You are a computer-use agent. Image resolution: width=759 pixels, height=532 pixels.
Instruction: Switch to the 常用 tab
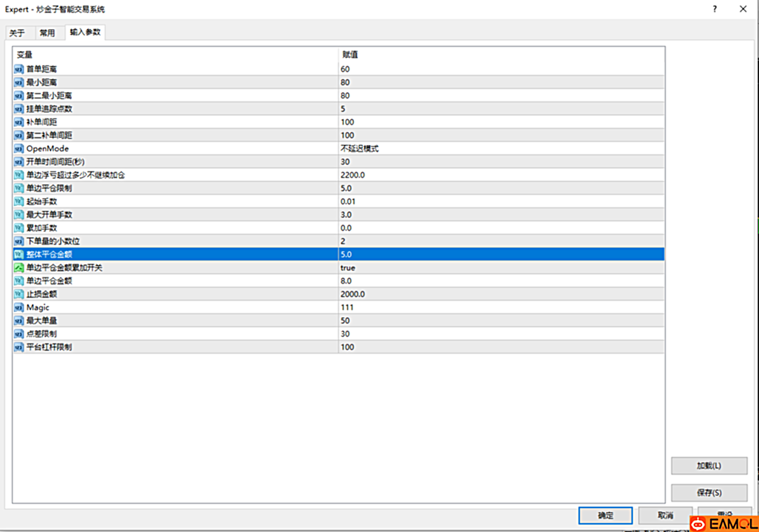(x=47, y=33)
